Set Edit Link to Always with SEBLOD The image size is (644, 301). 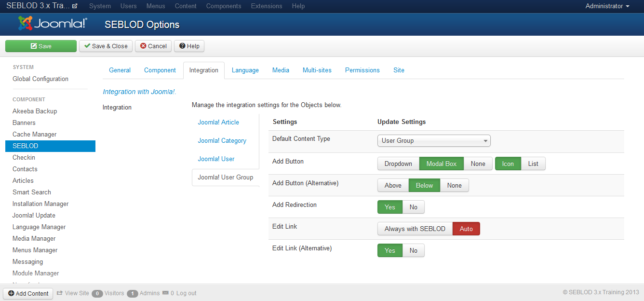[x=415, y=229]
